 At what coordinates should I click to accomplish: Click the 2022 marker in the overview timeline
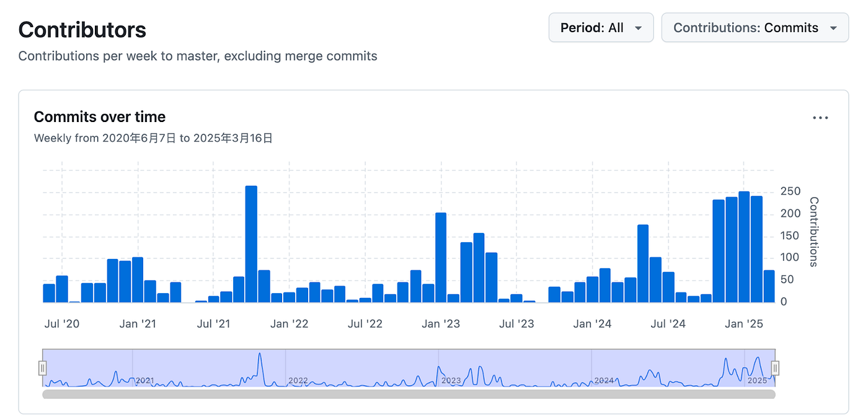[298, 380]
